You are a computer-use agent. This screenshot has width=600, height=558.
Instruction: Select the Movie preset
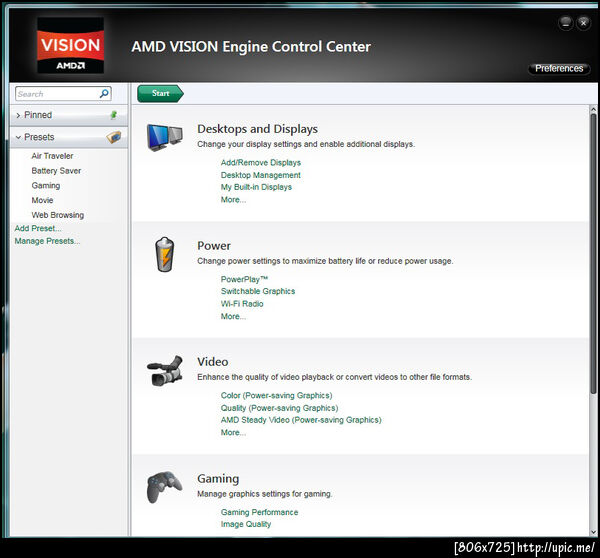pos(42,200)
